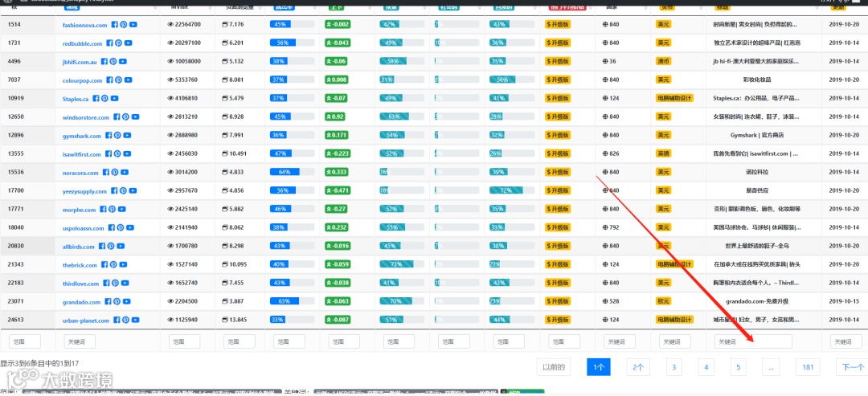868x396 pixels.
Task: Open the YouTube icon for fashionnova.com
Action: click(134, 24)
